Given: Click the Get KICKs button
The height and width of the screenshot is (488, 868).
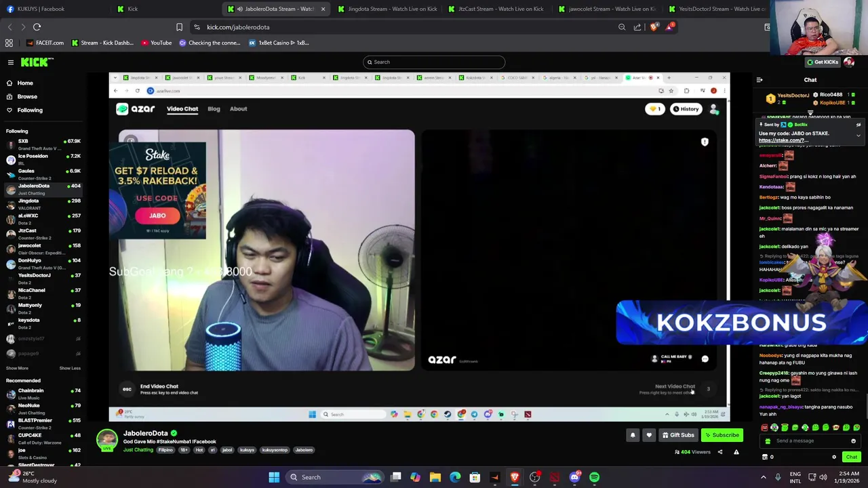Looking at the screenshot, I should point(822,62).
